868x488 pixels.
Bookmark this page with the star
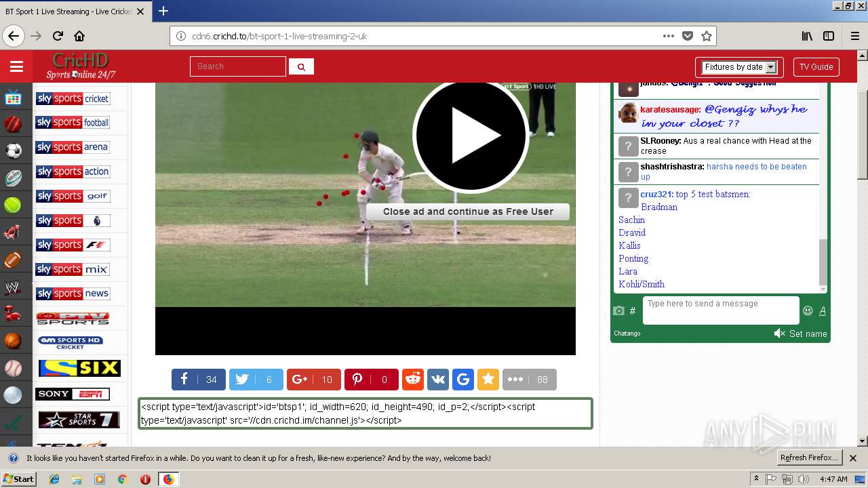pos(706,36)
